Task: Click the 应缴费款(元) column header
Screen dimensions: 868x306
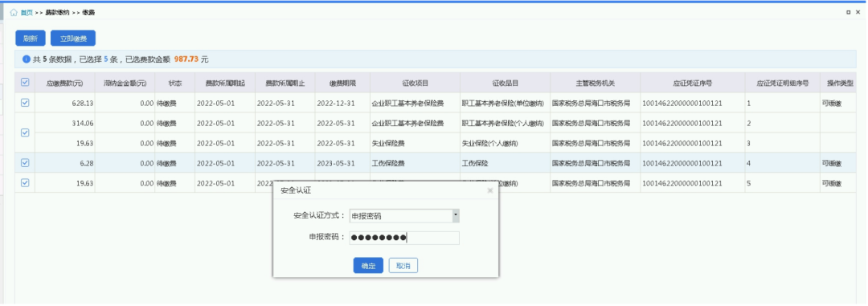Action: click(65, 83)
